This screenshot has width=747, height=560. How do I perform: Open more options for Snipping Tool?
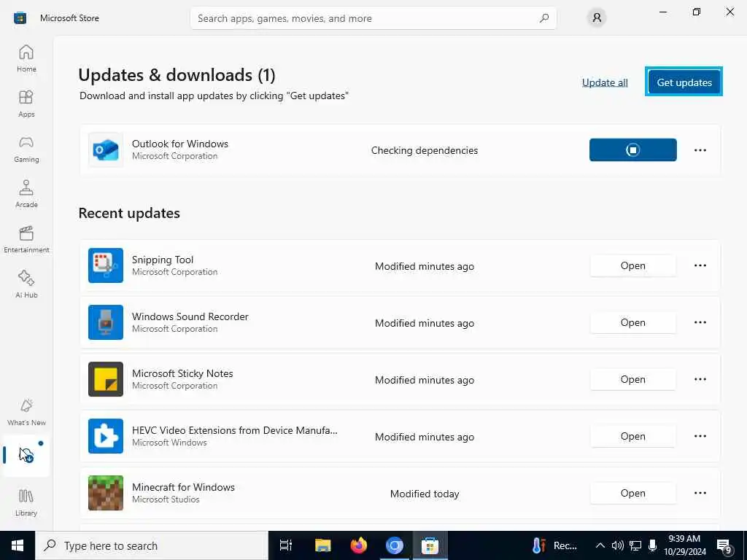click(700, 265)
